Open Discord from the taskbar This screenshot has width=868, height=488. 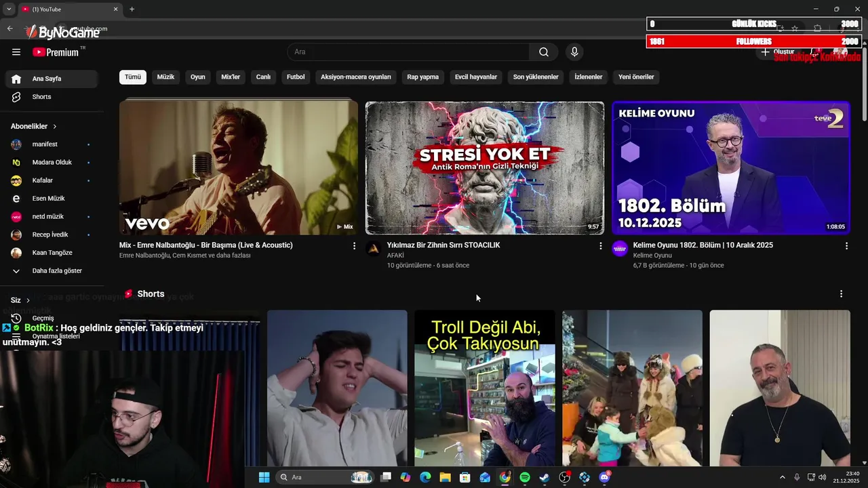pyautogui.click(x=604, y=477)
